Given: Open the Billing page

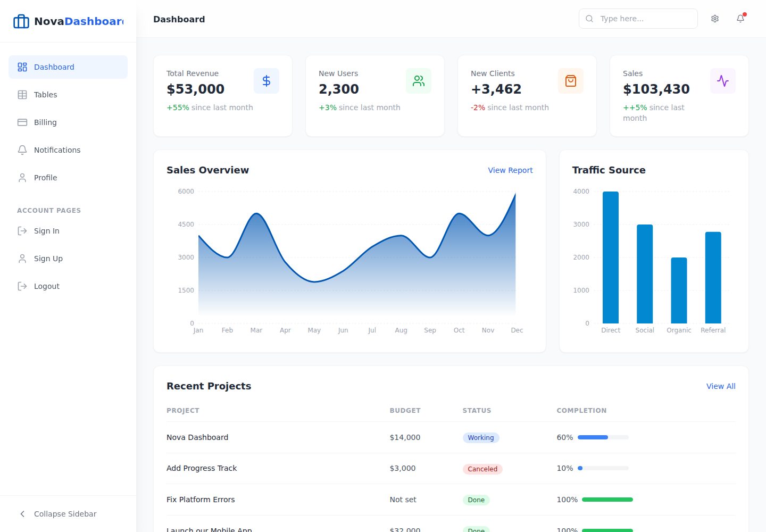Looking at the screenshot, I should coord(68,122).
